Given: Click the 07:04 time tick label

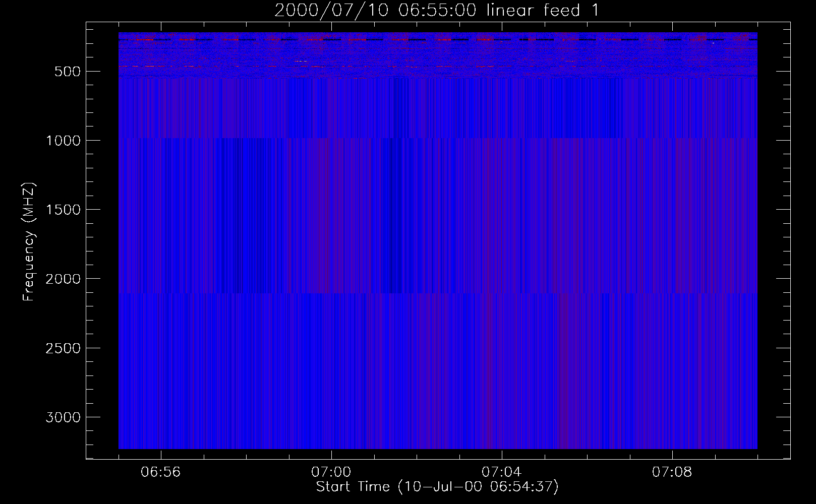Looking at the screenshot, I should coord(502,472).
